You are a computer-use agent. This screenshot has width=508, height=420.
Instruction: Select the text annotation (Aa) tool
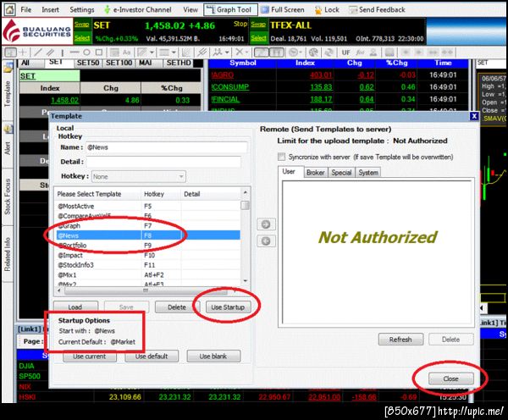coord(126,52)
